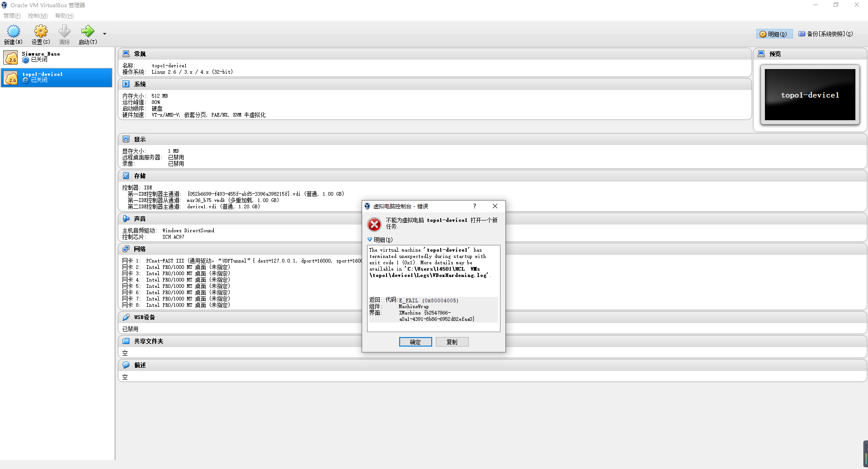Click the 预览 panel header icon
868x469 pixels.
[761, 54]
